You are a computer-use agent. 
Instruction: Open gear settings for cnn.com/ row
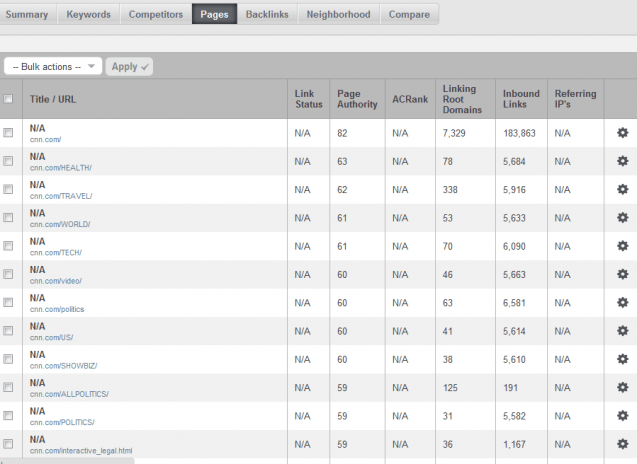[x=622, y=133]
